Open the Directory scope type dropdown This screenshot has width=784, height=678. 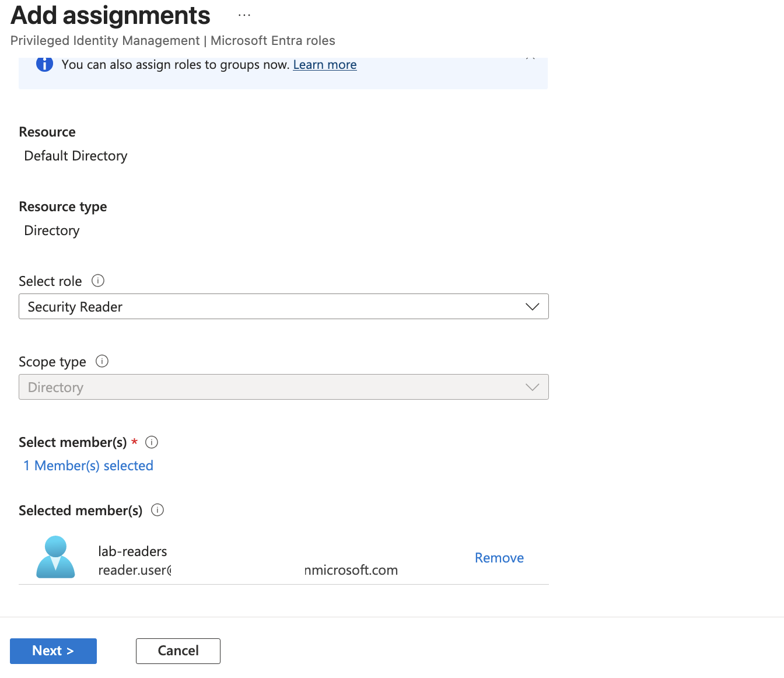click(x=283, y=387)
